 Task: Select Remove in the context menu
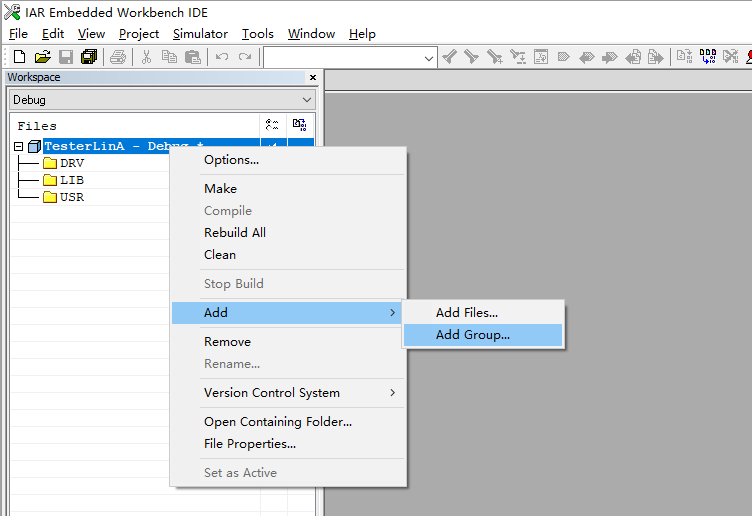click(x=288, y=341)
